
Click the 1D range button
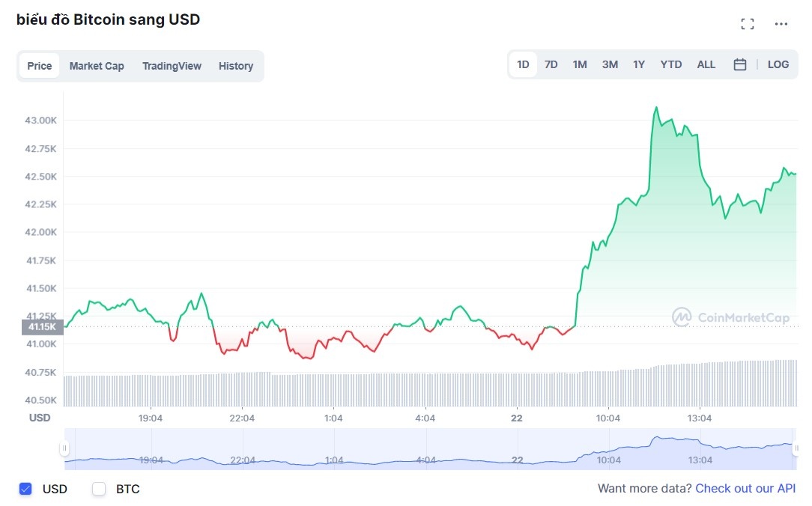pyautogui.click(x=522, y=64)
